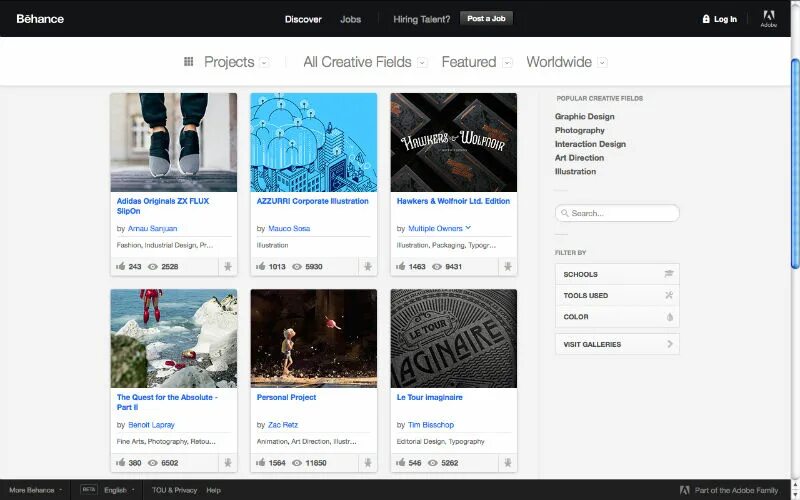
Task: Click the lock icon beside Log In
Action: pos(706,19)
